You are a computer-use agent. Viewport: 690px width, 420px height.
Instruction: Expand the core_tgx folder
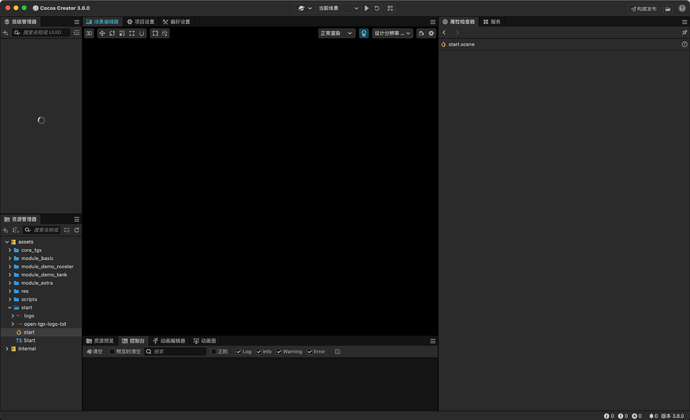click(x=10, y=250)
